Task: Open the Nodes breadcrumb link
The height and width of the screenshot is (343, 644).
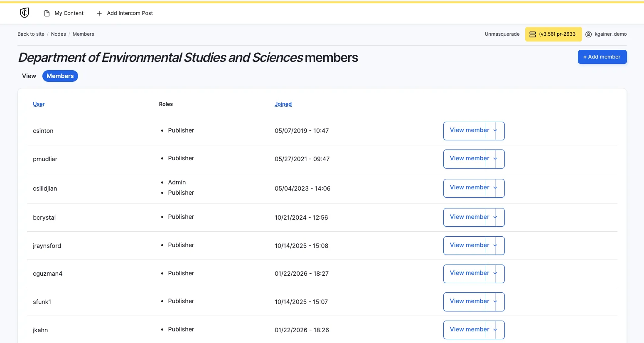Action: point(58,34)
